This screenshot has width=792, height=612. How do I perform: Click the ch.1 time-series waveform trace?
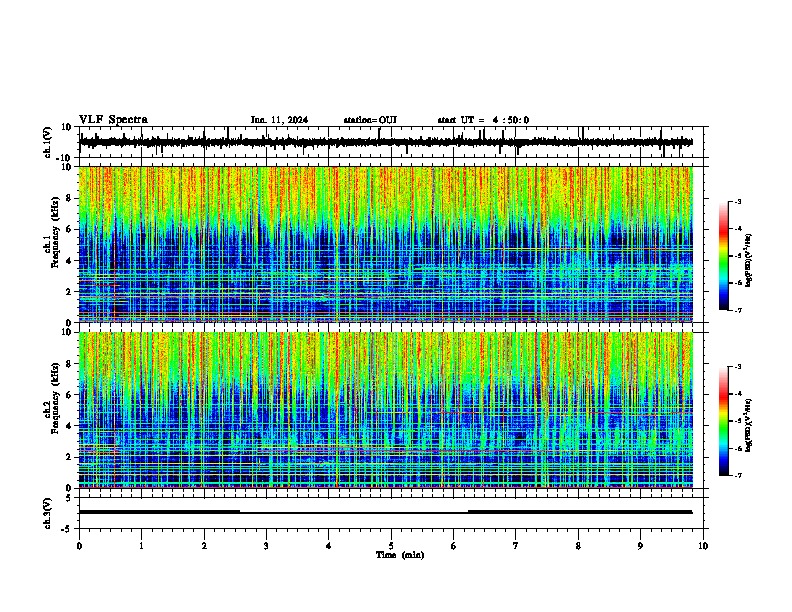385,142
